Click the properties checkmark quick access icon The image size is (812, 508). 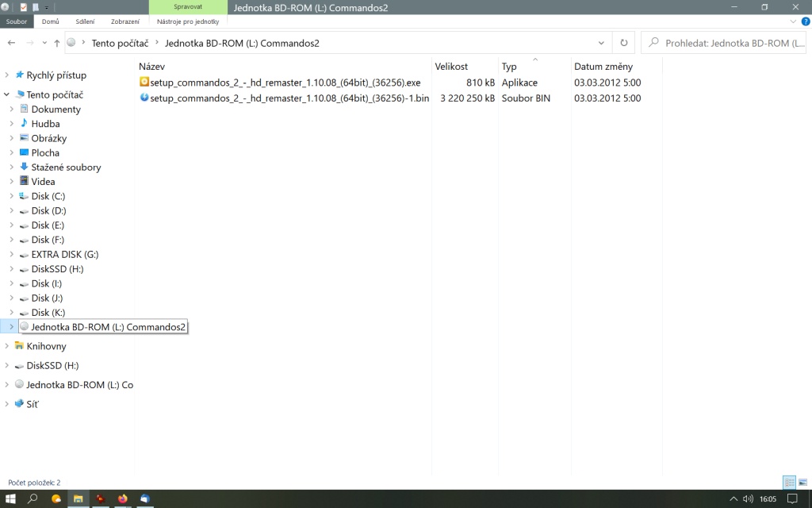coord(23,7)
